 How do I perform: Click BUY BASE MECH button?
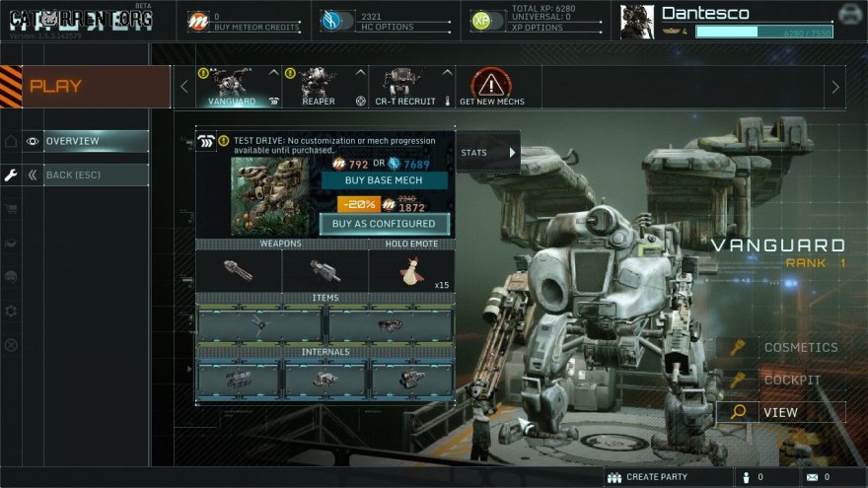[384, 180]
